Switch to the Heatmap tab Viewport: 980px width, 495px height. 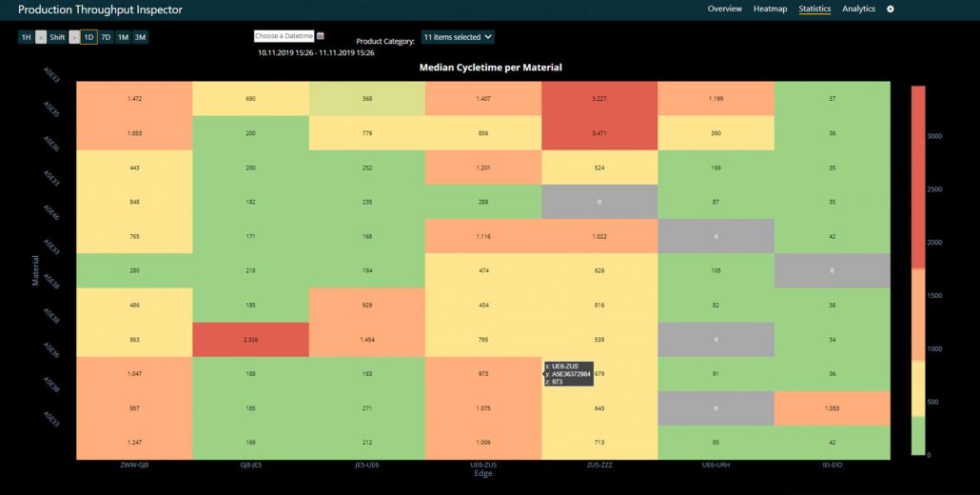coord(770,9)
